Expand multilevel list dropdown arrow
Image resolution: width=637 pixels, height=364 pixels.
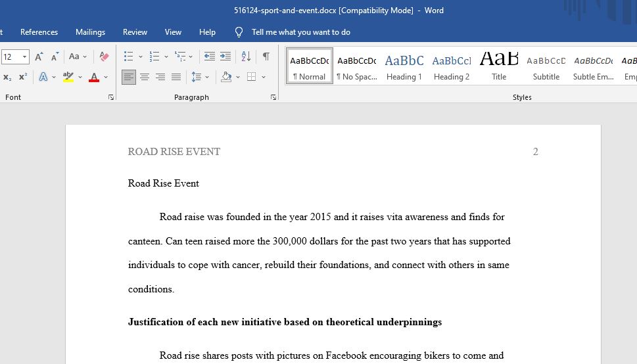click(191, 57)
